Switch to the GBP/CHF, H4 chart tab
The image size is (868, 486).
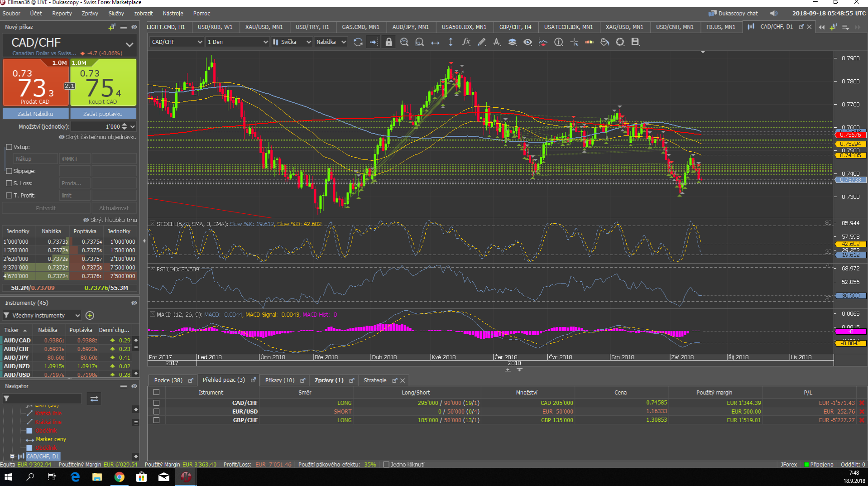point(515,27)
